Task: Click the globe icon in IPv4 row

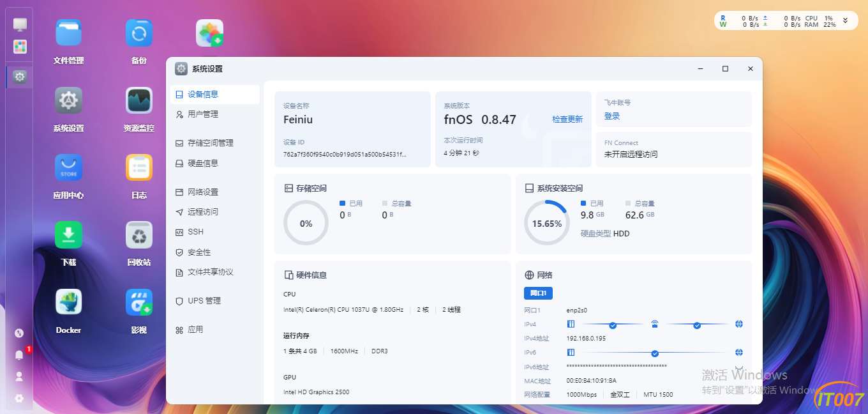Action: pos(739,324)
